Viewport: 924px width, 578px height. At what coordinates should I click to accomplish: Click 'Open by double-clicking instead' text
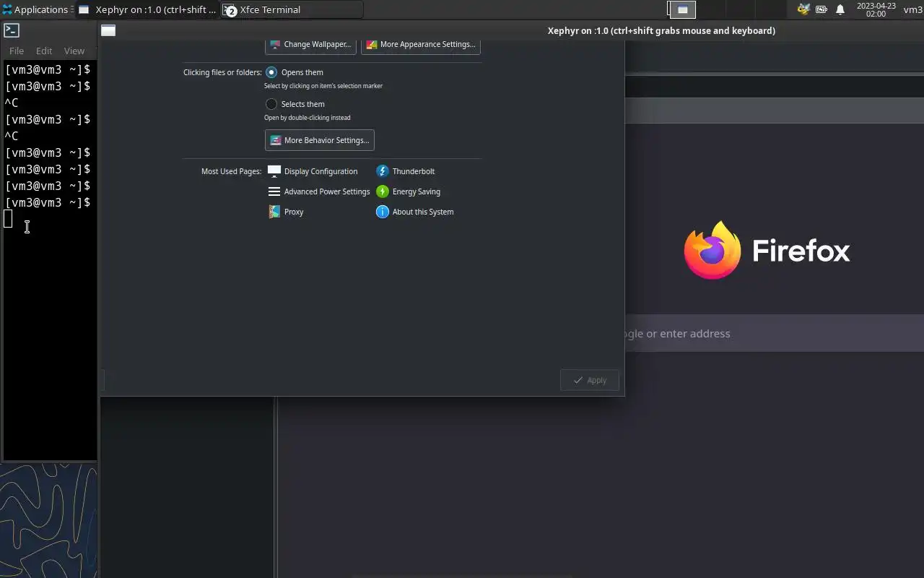coord(308,118)
